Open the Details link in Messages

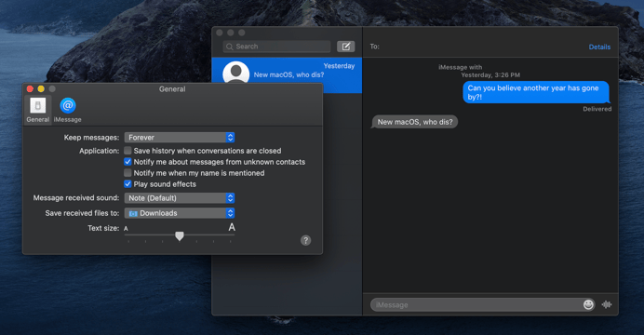pos(599,47)
